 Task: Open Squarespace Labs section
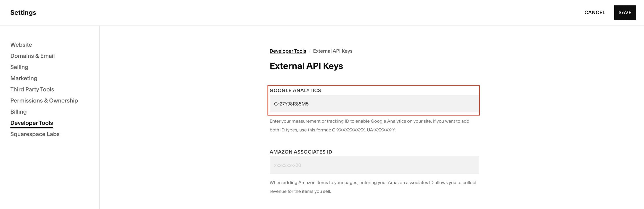[35, 134]
